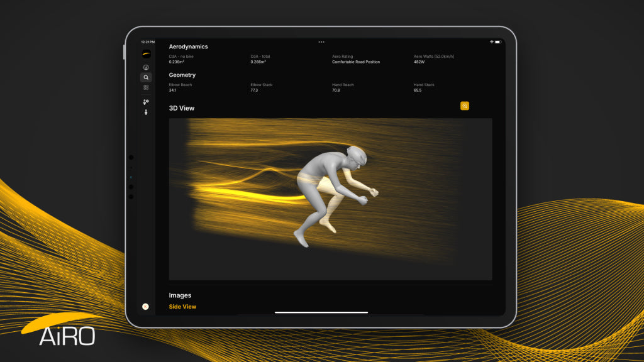Tap the Images section heading

coord(180,295)
